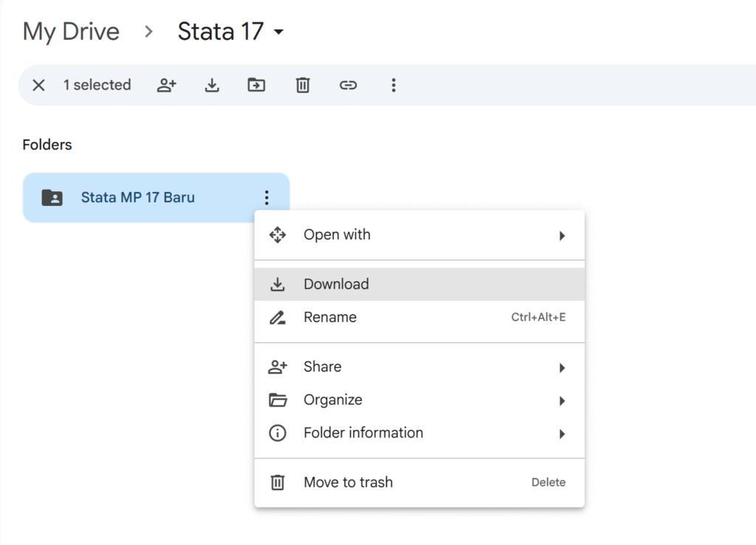
Task: Choose Rename from the context menu
Action: 419,318
